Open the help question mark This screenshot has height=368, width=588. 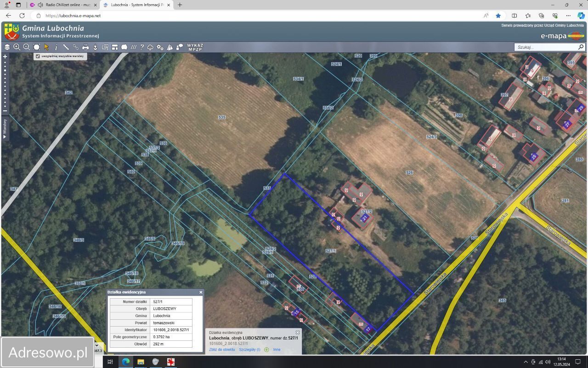coord(142,47)
